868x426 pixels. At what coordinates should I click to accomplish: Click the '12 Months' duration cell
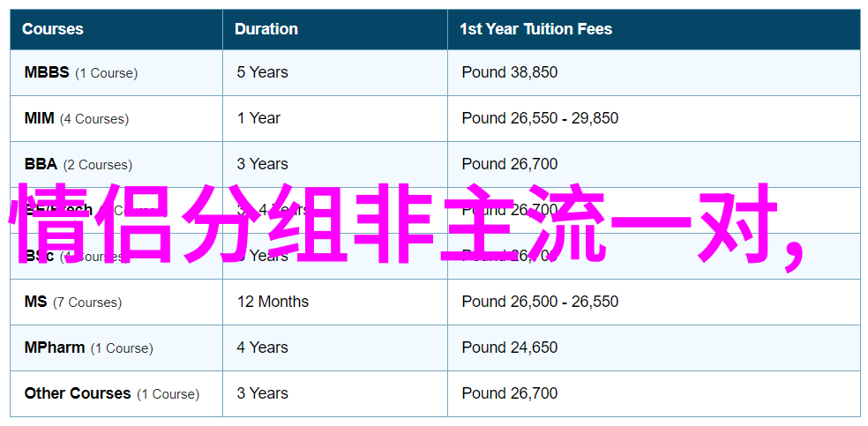(273, 302)
